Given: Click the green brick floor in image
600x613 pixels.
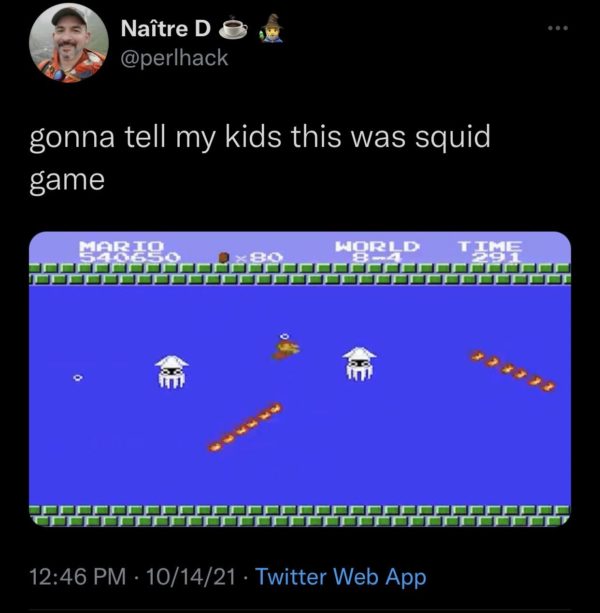Looking at the screenshot, I should pos(300,516).
